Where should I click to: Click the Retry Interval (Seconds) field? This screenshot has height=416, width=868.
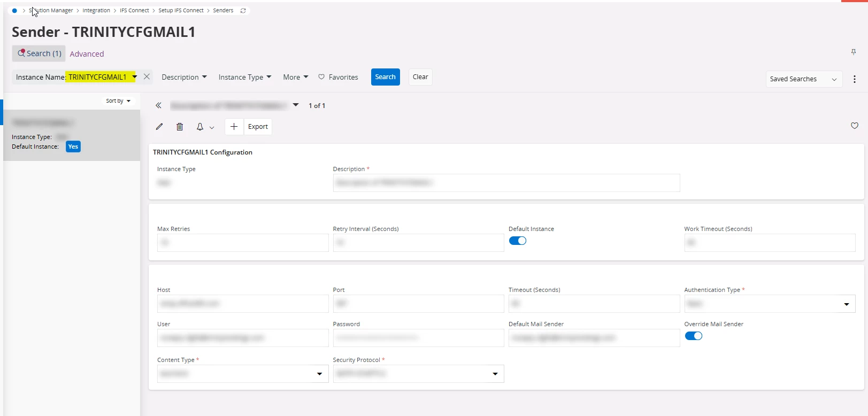(x=418, y=243)
